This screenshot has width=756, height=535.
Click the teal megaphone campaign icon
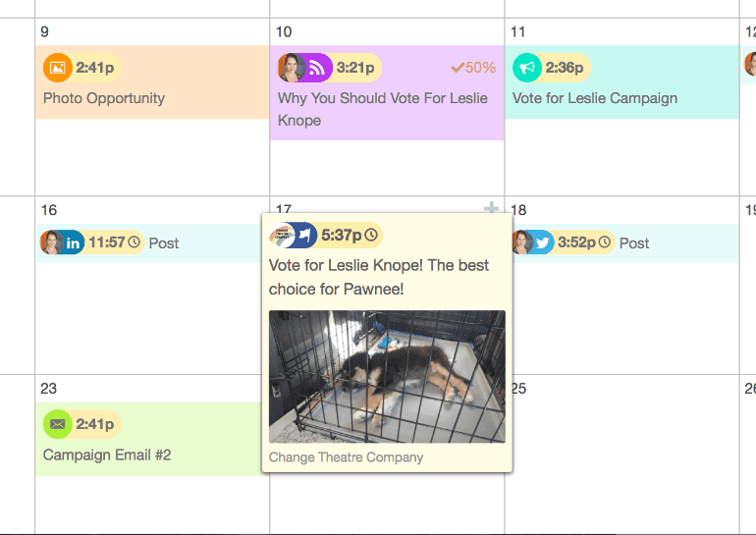[527, 68]
